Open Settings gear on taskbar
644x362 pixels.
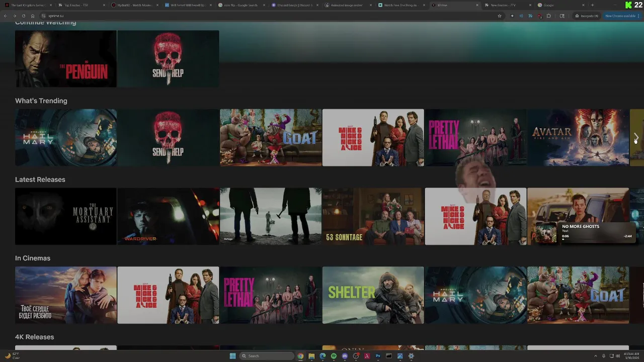pyautogui.click(x=411, y=356)
